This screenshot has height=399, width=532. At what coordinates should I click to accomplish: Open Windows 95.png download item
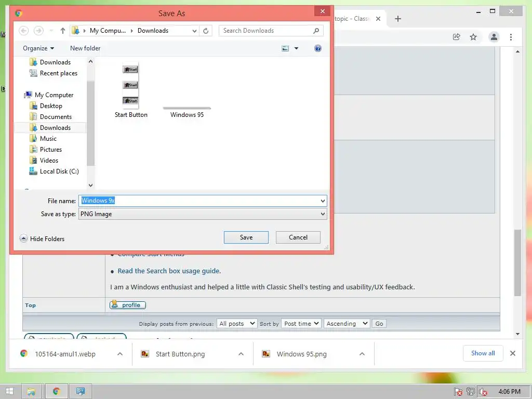click(295, 354)
